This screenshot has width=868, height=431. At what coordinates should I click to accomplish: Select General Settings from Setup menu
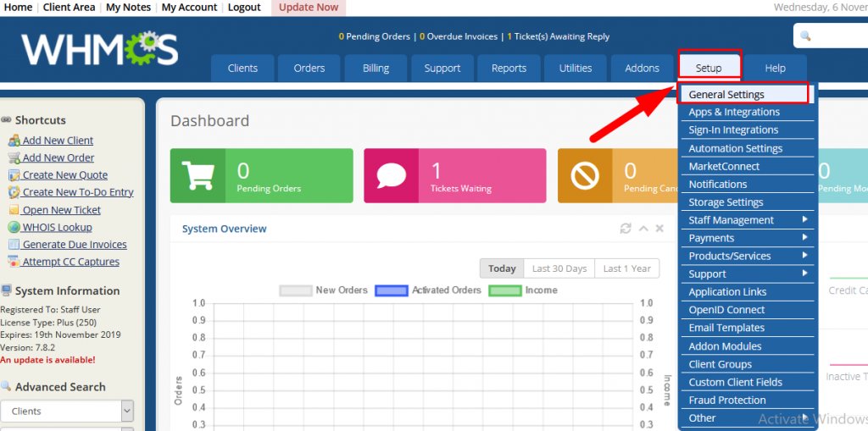743,94
